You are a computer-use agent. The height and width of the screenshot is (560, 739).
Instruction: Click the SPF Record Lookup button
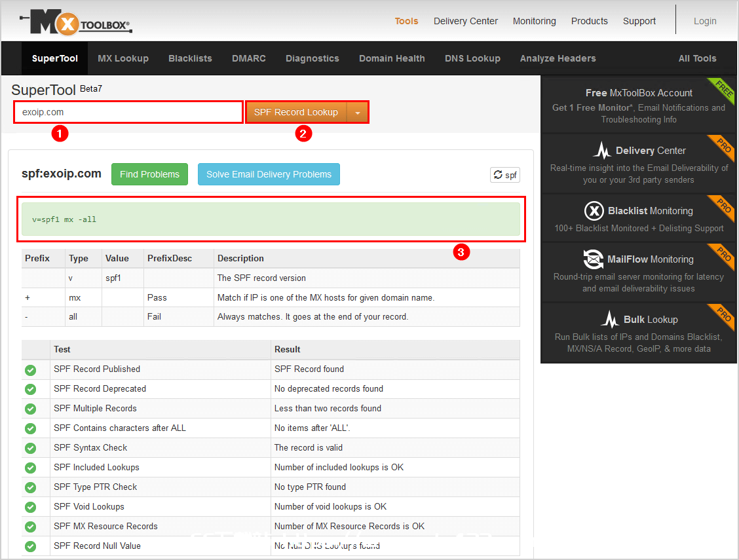[x=296, y=113]
